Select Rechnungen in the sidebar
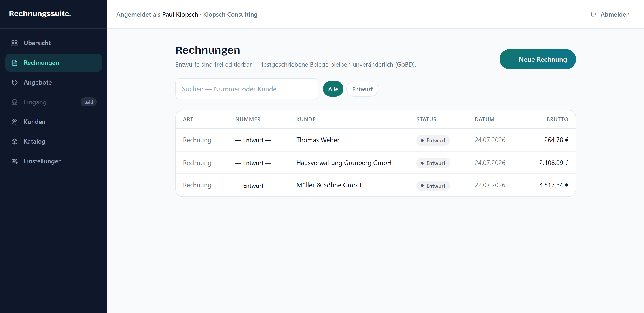This screenshot has height=313, width=644. point(53,63)
